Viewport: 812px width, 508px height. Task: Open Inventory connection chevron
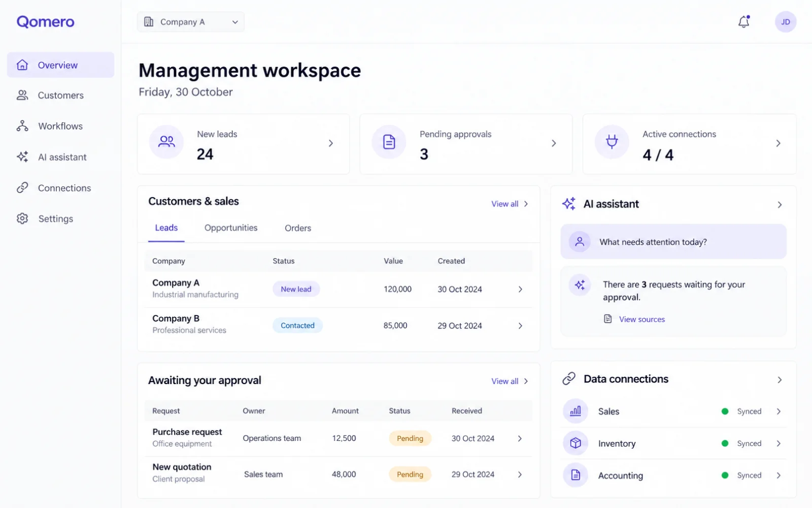[x=779, y=443]
